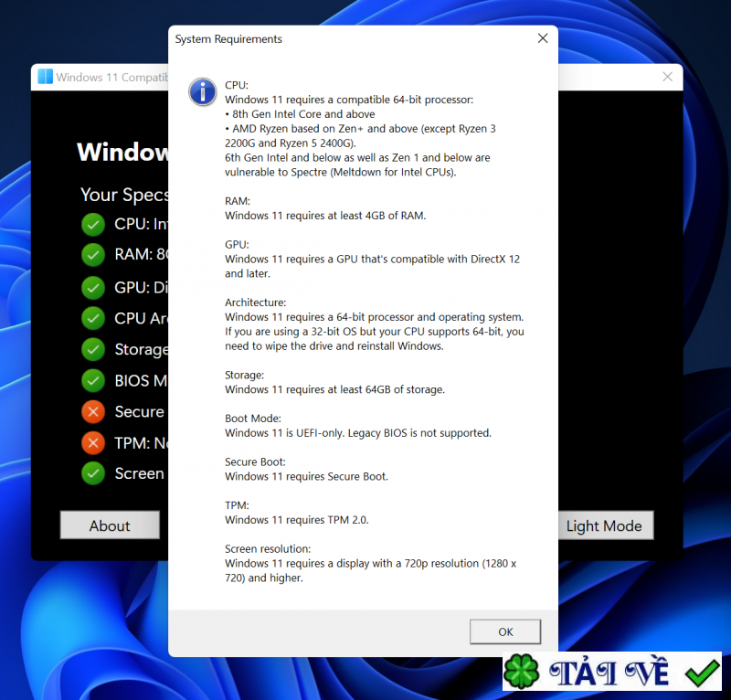Click the blue information icon
This screenshot has height=700, width=731.
tap(202, 91)
